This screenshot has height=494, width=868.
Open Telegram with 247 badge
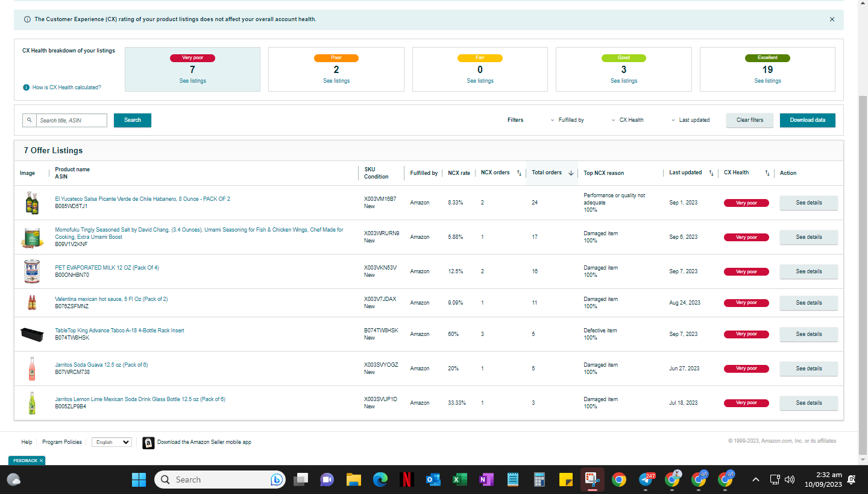tap(646, 480)
